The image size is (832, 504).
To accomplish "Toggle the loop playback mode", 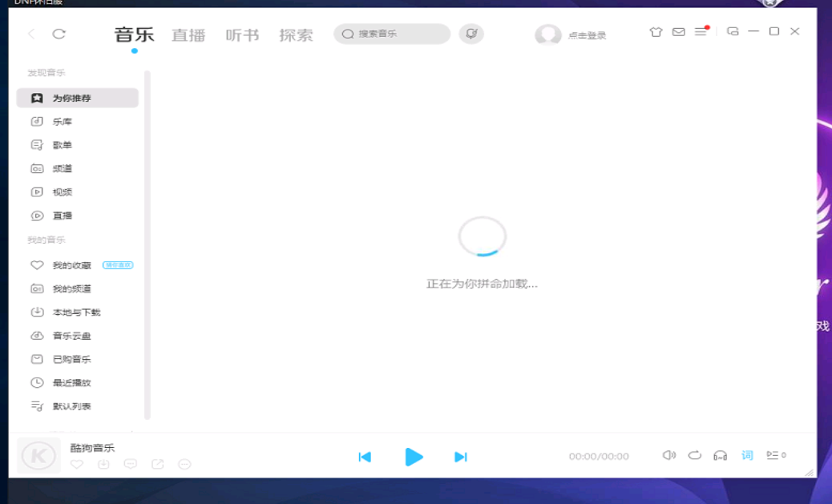I will pyautogui.click(x=695, y=455).
